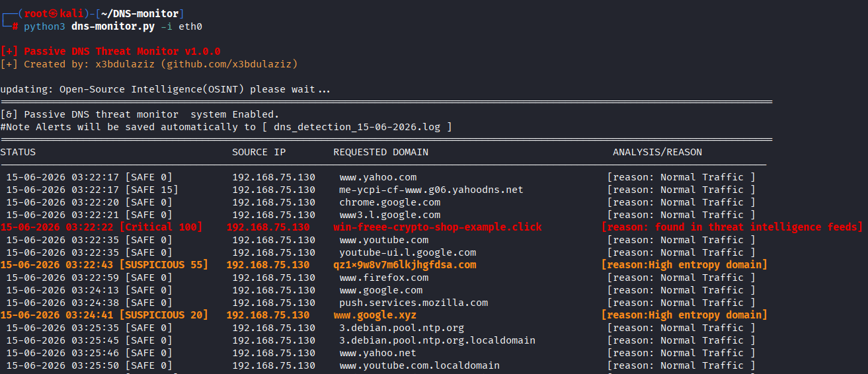The image size is (868, 374).
Task: Click the 03:22:59 timestamp
Action: coord(95,278)
